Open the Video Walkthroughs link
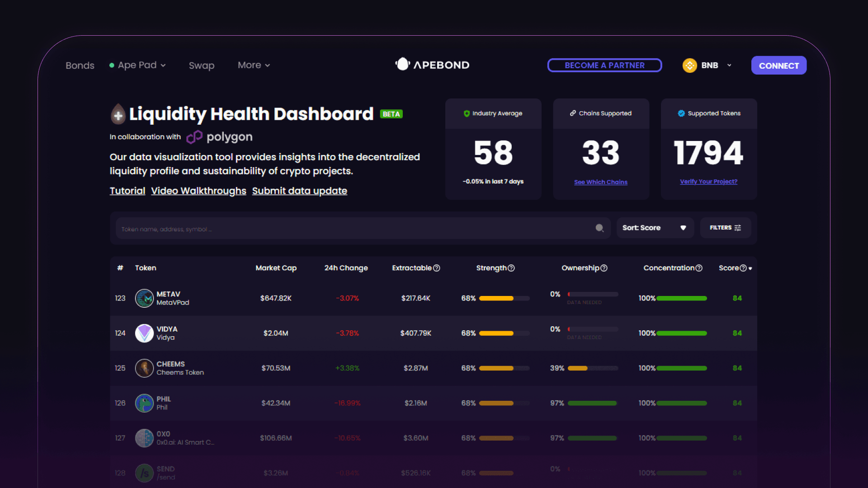Viewport: 868px width, 488px height. 198,191
